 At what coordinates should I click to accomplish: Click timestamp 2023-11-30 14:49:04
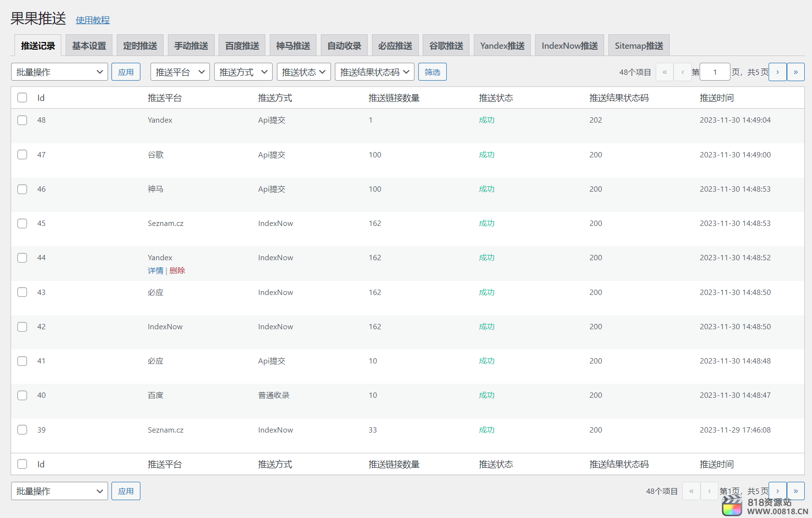coord(735,120)
